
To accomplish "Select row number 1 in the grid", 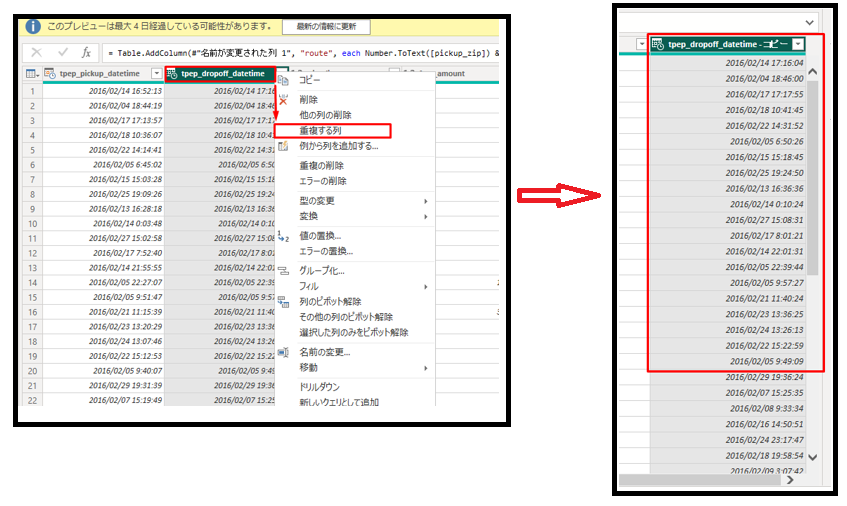I will [x=32, y=91].
